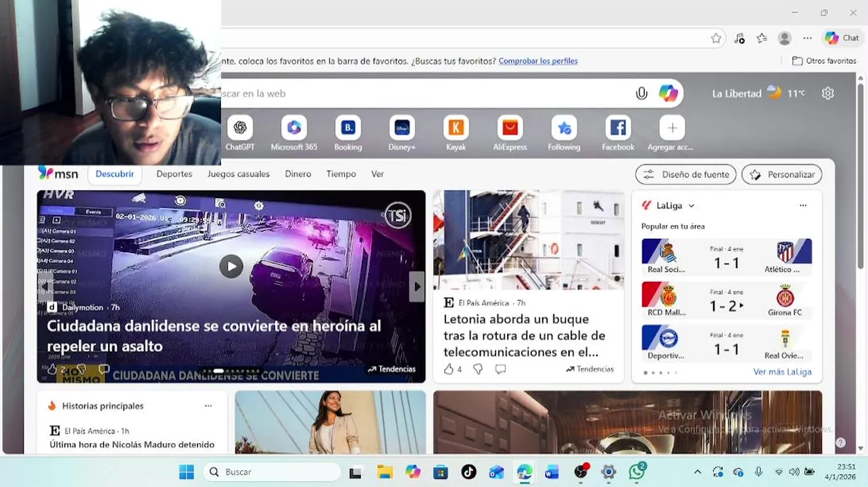Add this page to favorites star
The width and height of the screenshot is (868, 487).
pos(716,39)
